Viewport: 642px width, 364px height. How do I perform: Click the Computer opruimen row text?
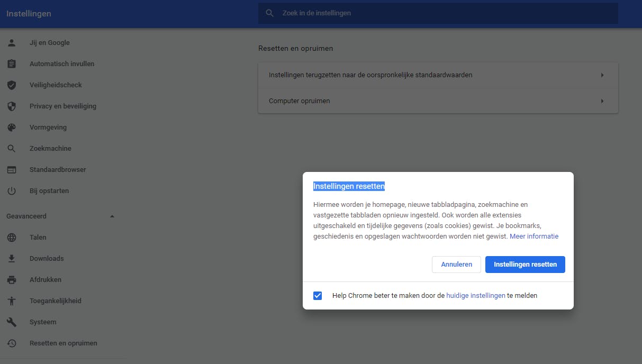[300, 101]
